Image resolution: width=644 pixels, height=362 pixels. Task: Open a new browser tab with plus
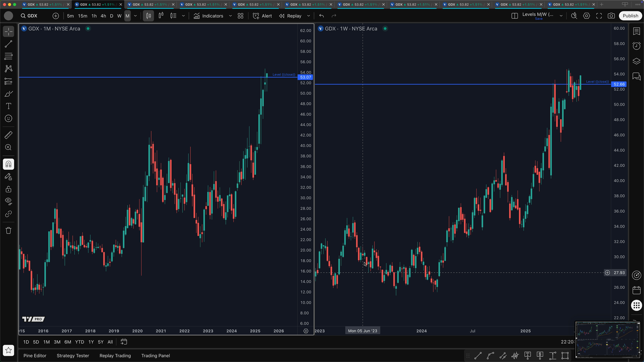coord(602,5)
